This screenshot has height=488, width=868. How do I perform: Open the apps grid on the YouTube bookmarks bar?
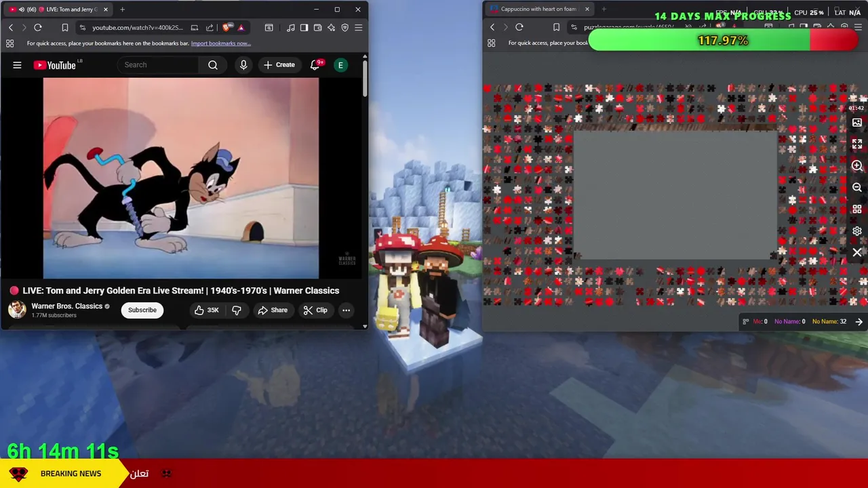9,43
